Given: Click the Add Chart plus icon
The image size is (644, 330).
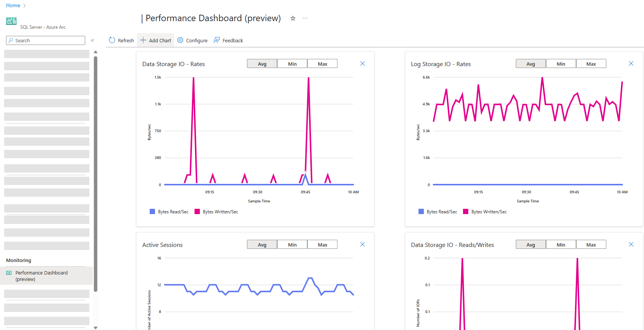Looking at the screenshot, I should 143,40.
